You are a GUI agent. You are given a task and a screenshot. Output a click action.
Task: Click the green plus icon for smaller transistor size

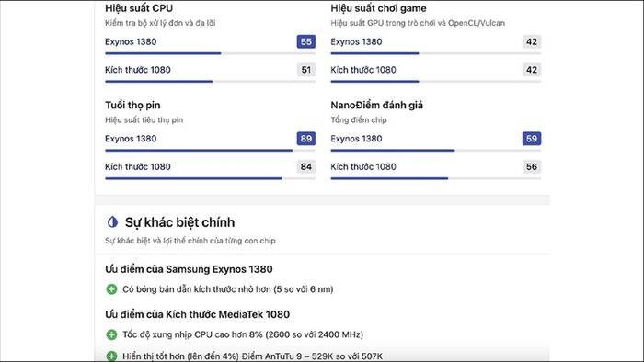pos(111,289)
